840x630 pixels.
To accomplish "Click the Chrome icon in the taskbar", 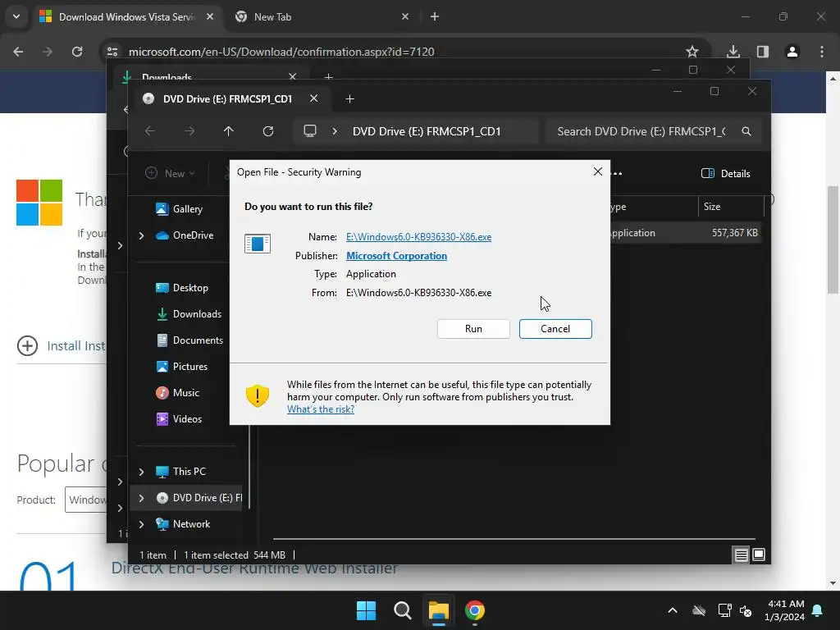I will [475, 610].
